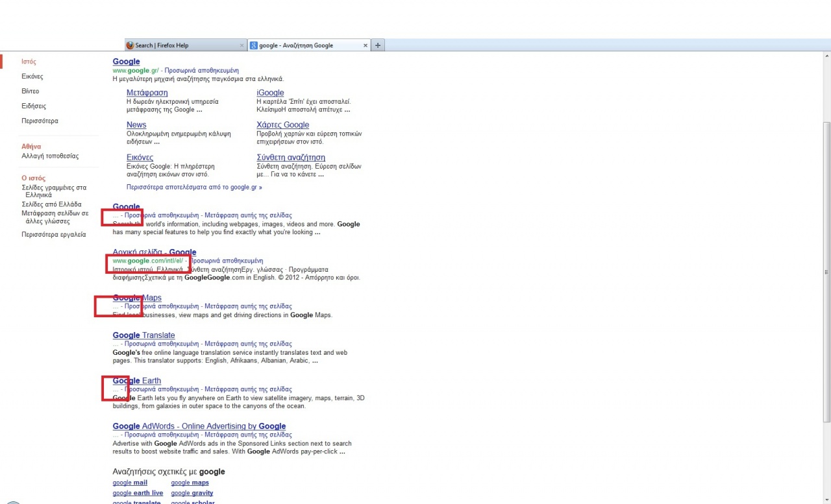Click the scrollbar down arrow
This screenshot has width=831, height=504.
tap(826, 499)
